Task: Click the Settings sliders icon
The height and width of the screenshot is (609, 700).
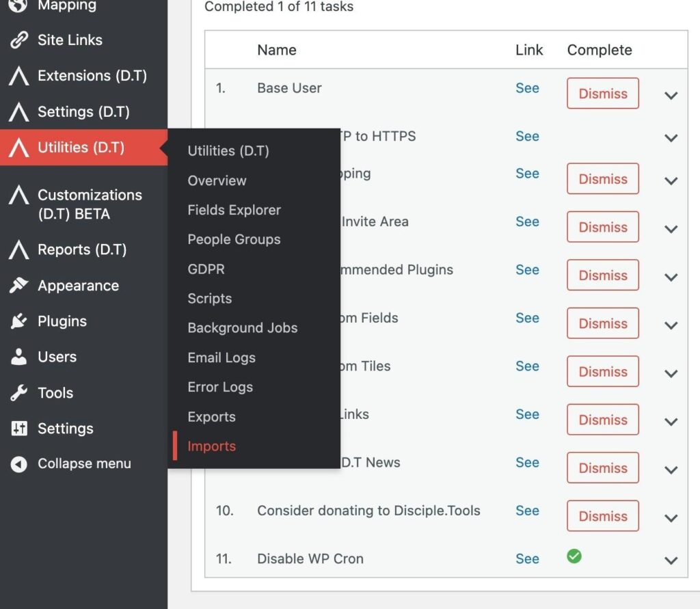Action: coord(18,429)
